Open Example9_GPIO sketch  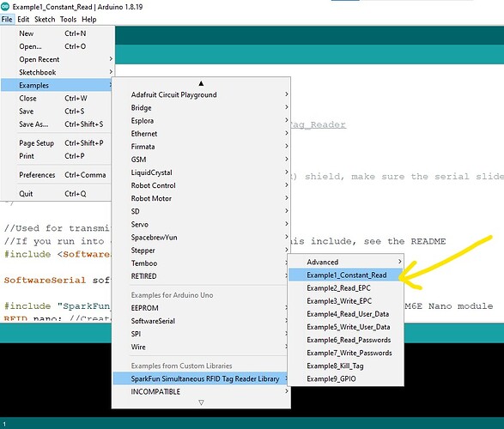(346, 378)
